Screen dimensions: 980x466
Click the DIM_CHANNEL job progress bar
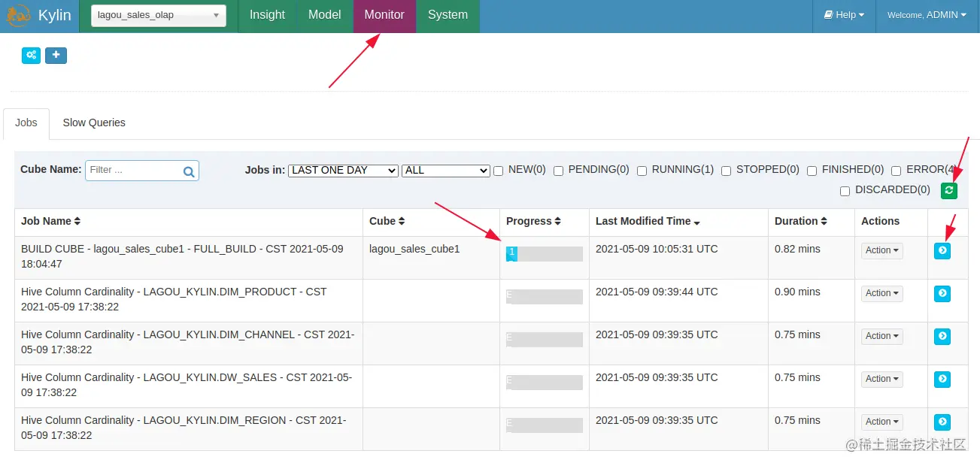coord(545,340)
